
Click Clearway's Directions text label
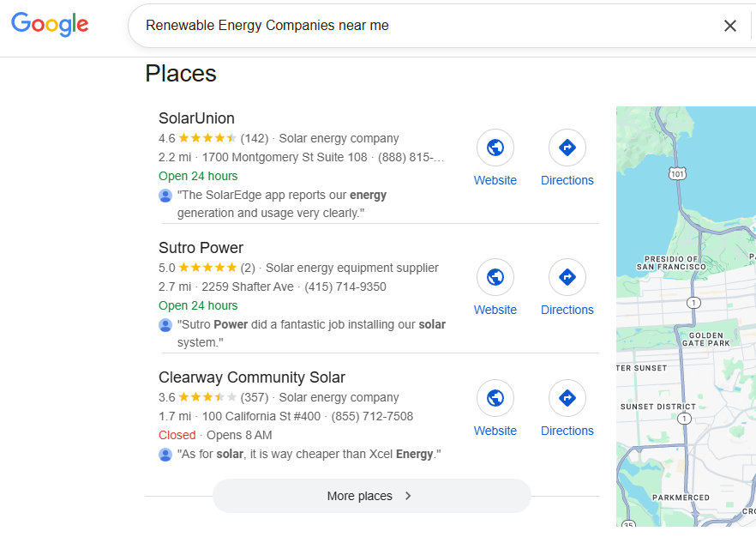[x=567, y=431]
